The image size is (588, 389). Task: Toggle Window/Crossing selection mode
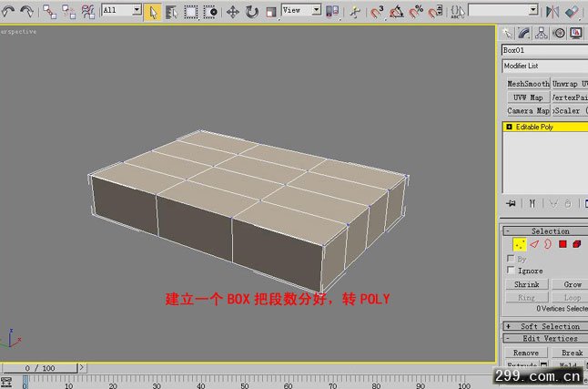tap(210, 12)
